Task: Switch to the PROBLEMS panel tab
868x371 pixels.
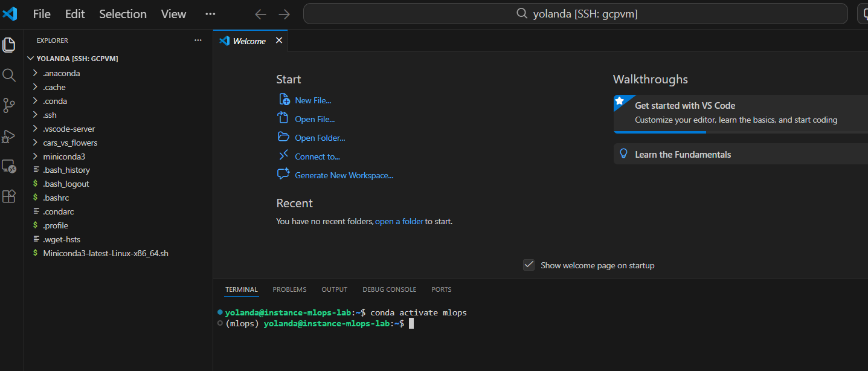Action: 289,289
